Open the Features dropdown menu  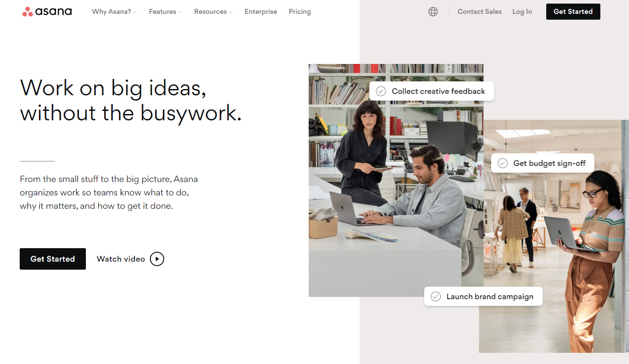pos(165,12)
